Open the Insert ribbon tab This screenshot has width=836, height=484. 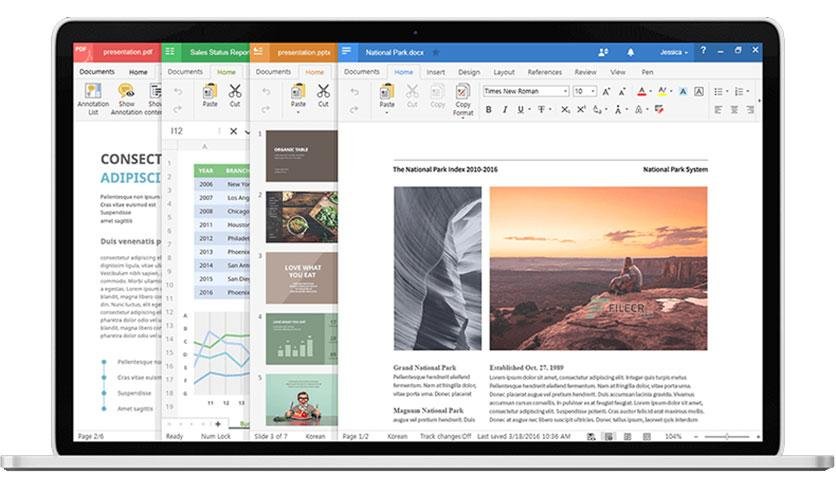pos(436,72)
